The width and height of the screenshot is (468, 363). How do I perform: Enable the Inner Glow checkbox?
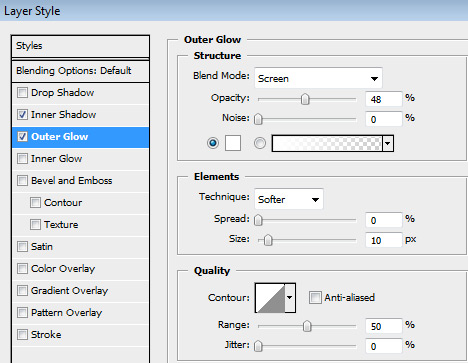point(22,158)
